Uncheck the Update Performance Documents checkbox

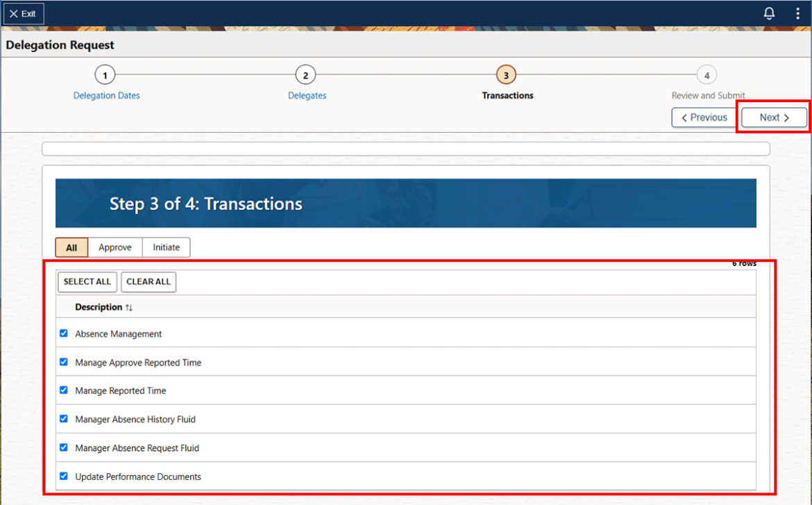pyautogui.click(x=63, y=476)
